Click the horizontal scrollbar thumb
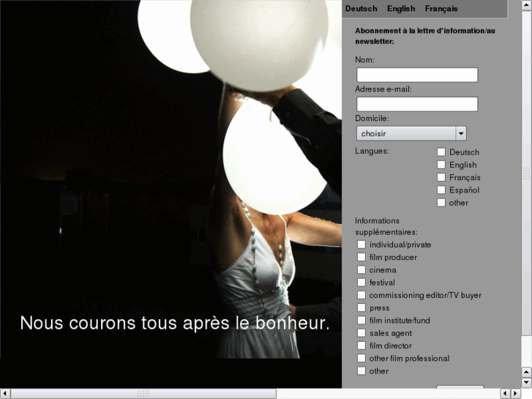Viewport: 532px width, 399px height. tap(143, 394)
